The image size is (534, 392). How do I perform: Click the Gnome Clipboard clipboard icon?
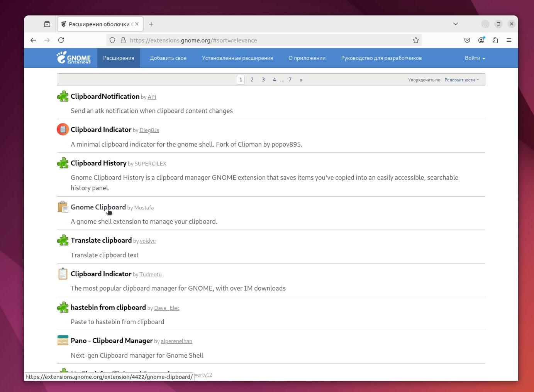[63, 207]
